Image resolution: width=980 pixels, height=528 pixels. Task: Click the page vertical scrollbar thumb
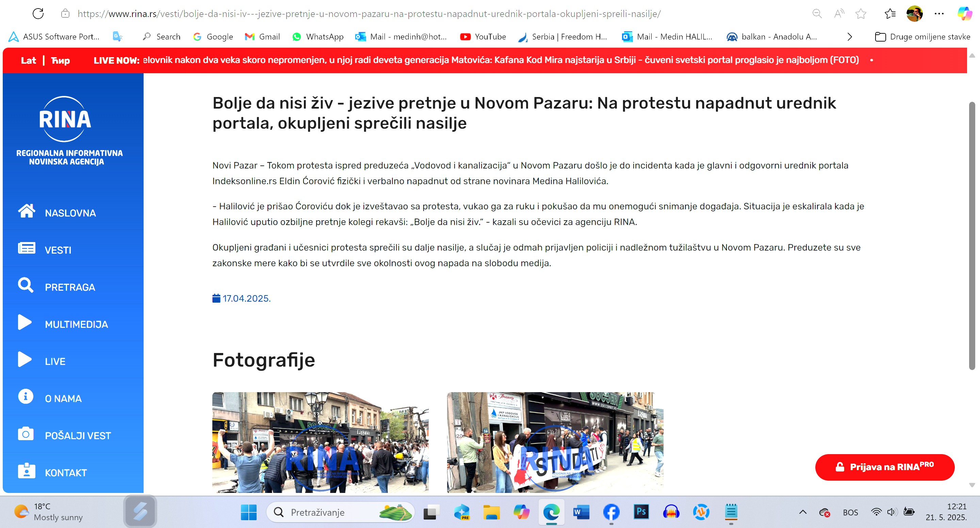point(971,236)
